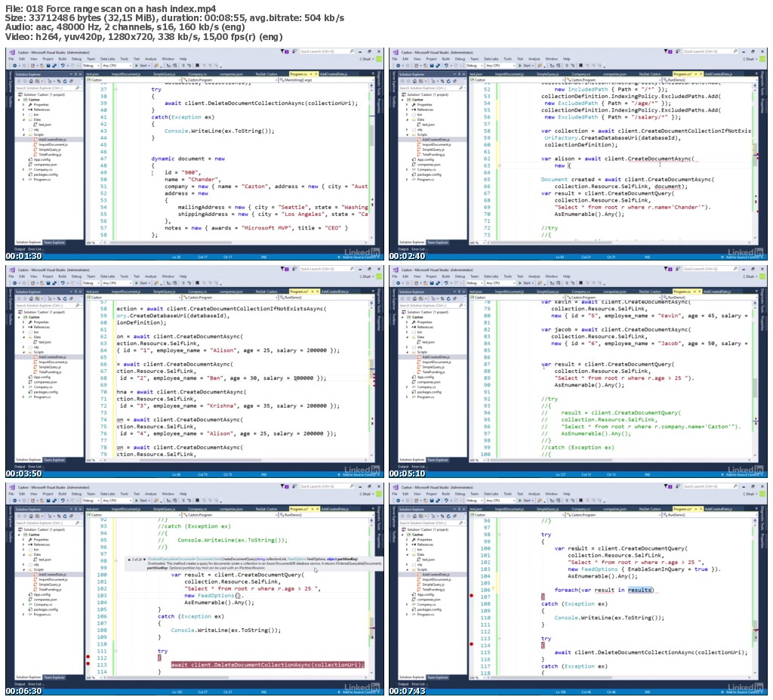Open the File menu in the 00:01:30 thumbnail
The image size is (773, 700).
tap(11, 59)
